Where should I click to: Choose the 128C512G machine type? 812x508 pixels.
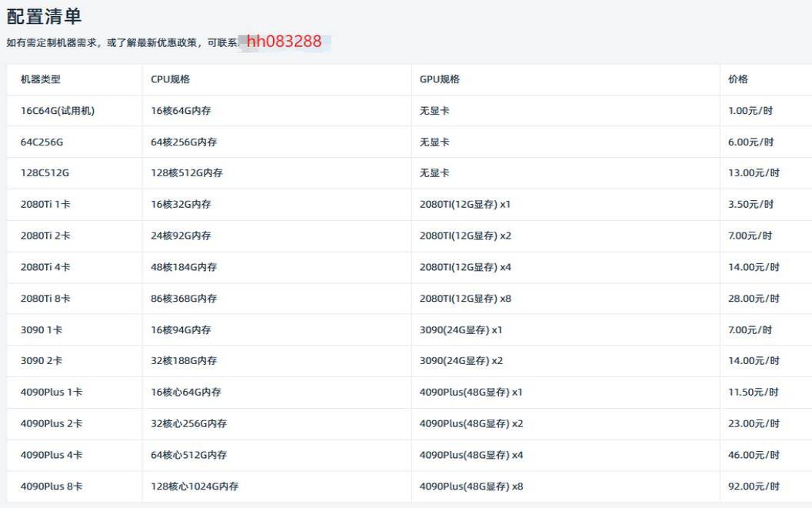coord(45,173)
